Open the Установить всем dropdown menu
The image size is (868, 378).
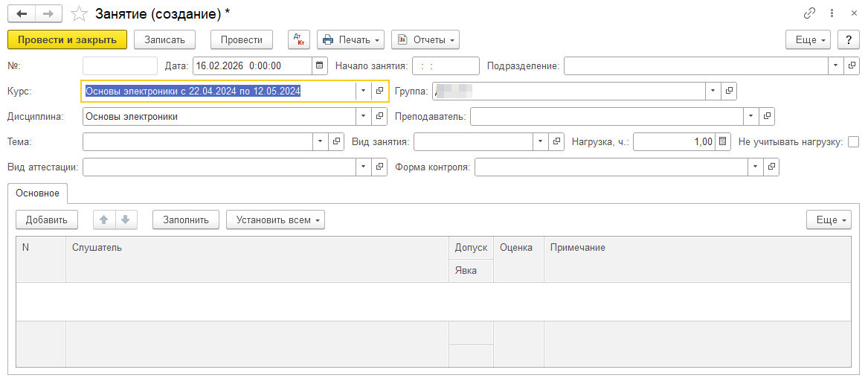pyautogui.click(x=275, y=220)
